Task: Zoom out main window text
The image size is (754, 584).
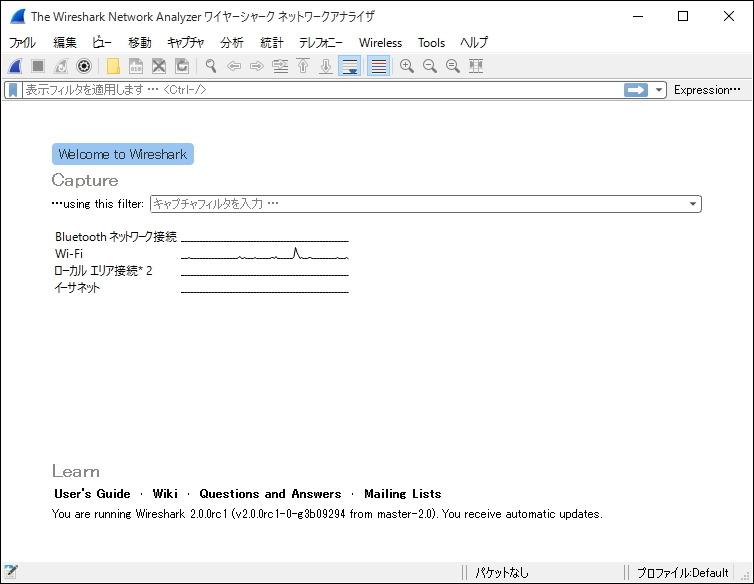Action: point(430,66)
